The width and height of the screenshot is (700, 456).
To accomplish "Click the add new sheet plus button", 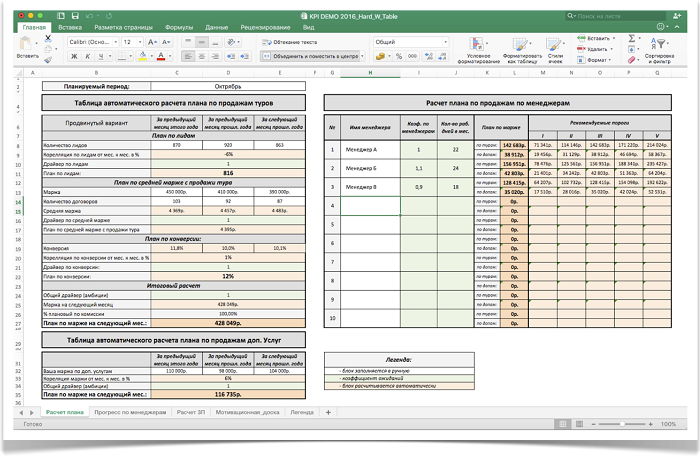I will point(327,412).
